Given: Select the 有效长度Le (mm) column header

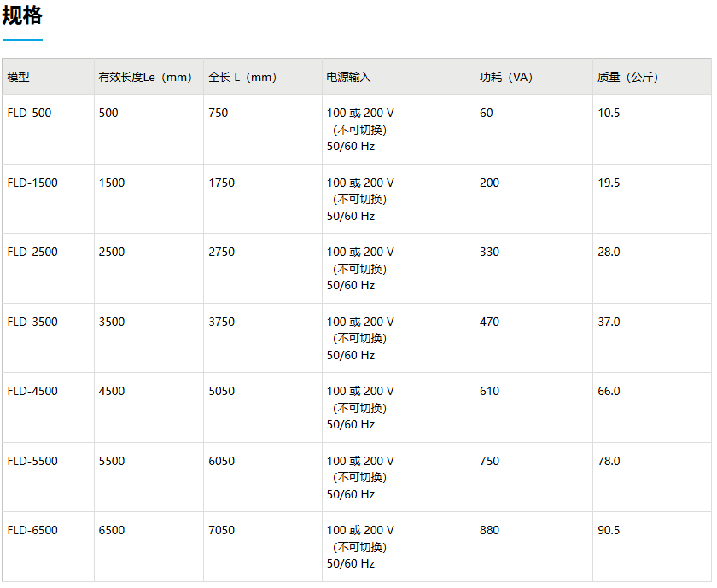Looking at the screenshot, I should (x=145, y=77).
